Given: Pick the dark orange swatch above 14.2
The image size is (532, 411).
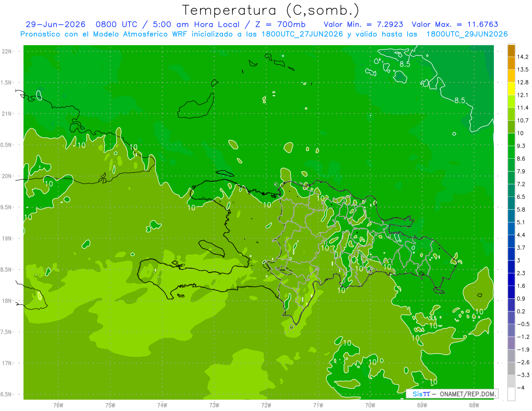Looking at the screenshot, I should (511, 51).
